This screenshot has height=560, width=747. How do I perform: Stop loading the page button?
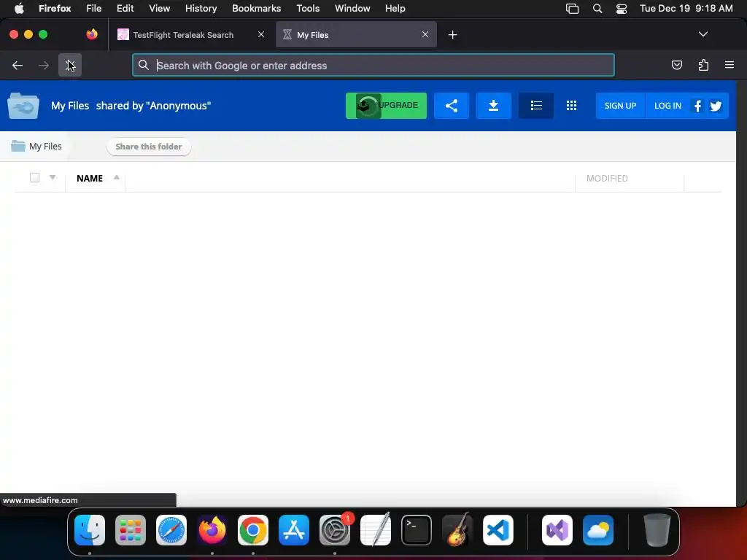point(70,65)
